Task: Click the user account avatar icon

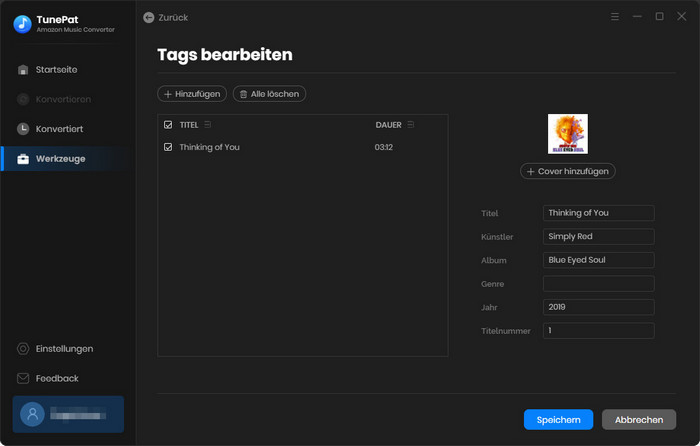Action: (33, 414)
